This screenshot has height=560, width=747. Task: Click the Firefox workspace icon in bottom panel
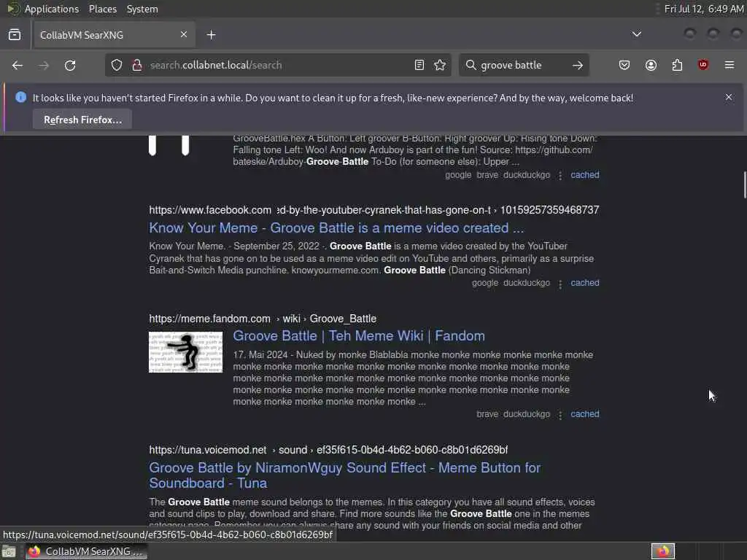pyautogui.click(x=662, y=551)
